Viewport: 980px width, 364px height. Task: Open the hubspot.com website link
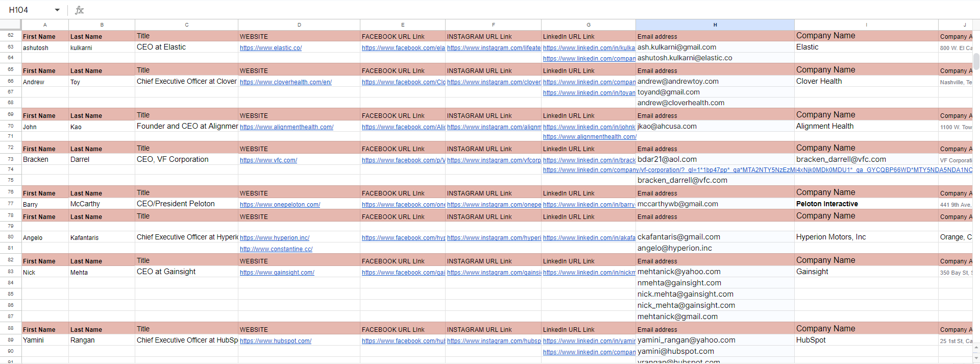276,341
